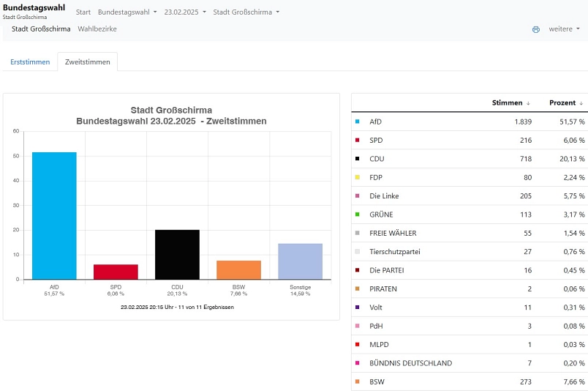Image resolution: width=588 pixels, height=391 pixels.
Task: Click GRÜNE vote count 113
Action: [x=526, y=215]
